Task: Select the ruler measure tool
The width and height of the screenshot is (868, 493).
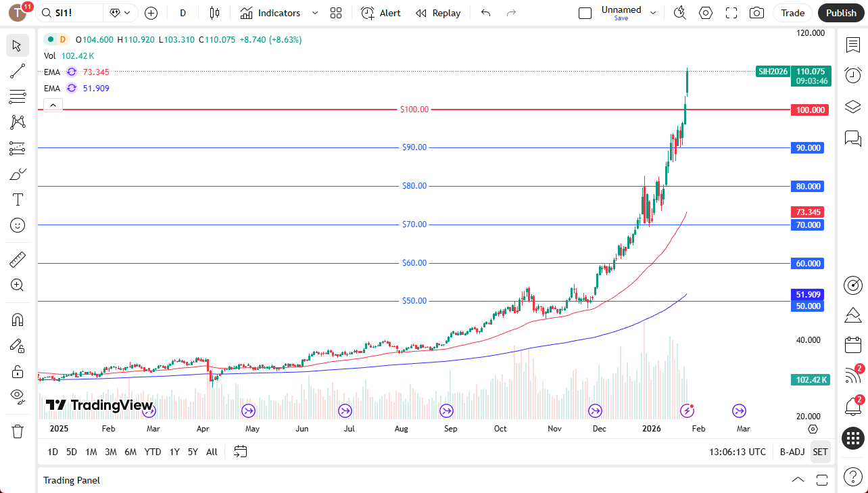Action: 18,259
